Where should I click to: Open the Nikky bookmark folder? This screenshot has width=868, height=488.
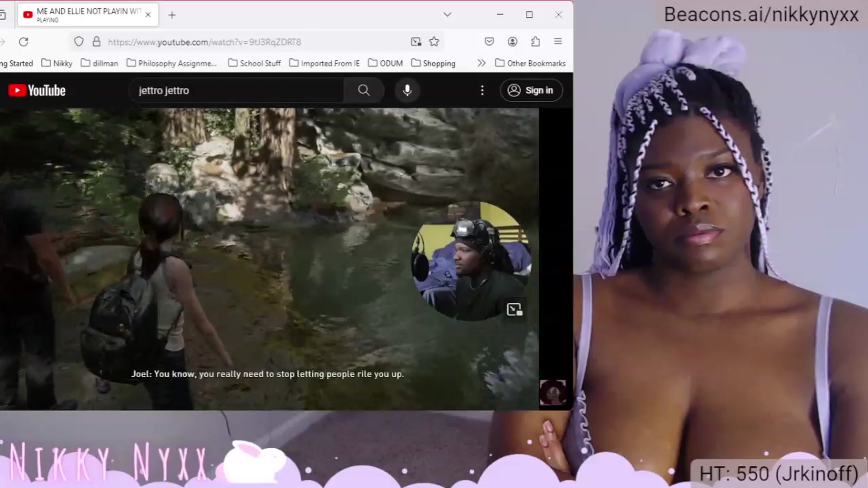point(57,63)
